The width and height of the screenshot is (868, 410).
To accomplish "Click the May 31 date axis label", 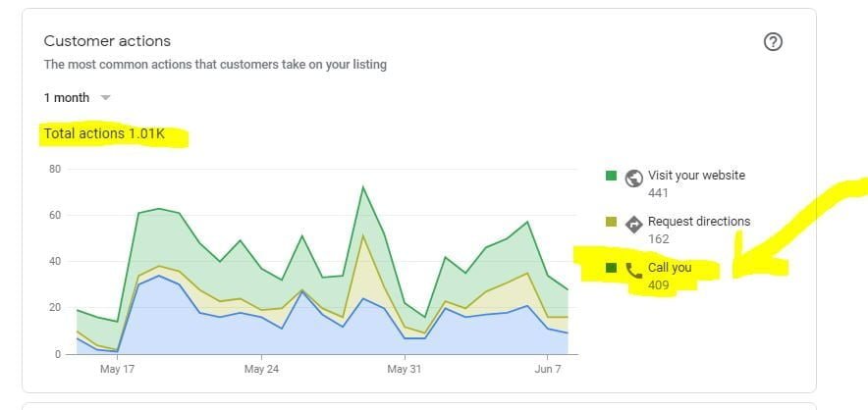I will [403, 370].
